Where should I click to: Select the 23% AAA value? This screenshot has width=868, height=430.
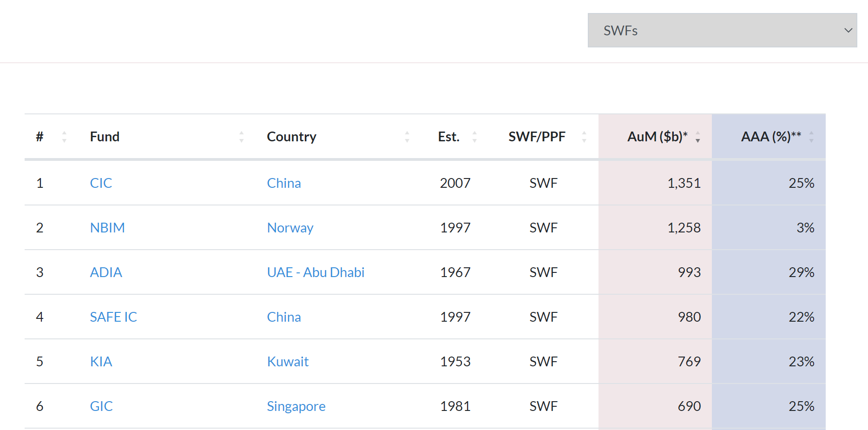pyautogui.click(x=802, y=361)
